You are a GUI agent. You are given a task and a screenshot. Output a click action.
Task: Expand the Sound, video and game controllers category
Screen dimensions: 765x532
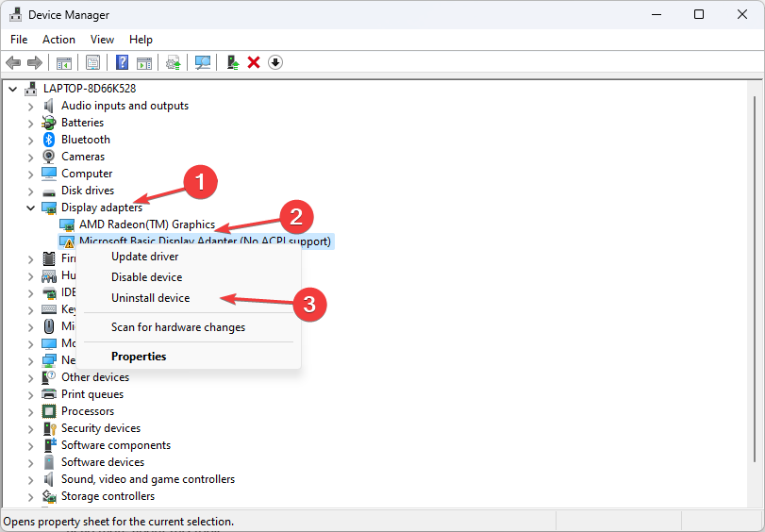(30, 480)
